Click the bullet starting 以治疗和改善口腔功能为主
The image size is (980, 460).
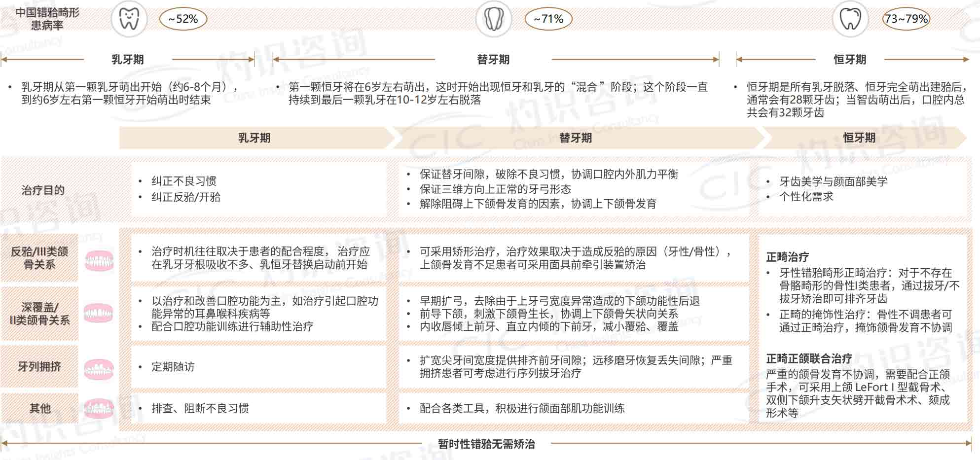pos(265,307)
